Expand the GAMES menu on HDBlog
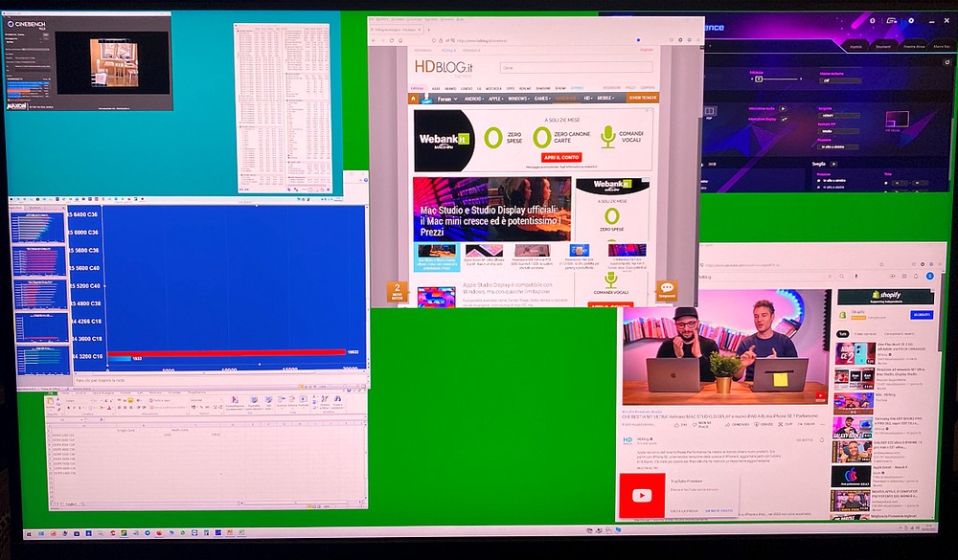The image size is (958, 560). click(x=542, y=99)
